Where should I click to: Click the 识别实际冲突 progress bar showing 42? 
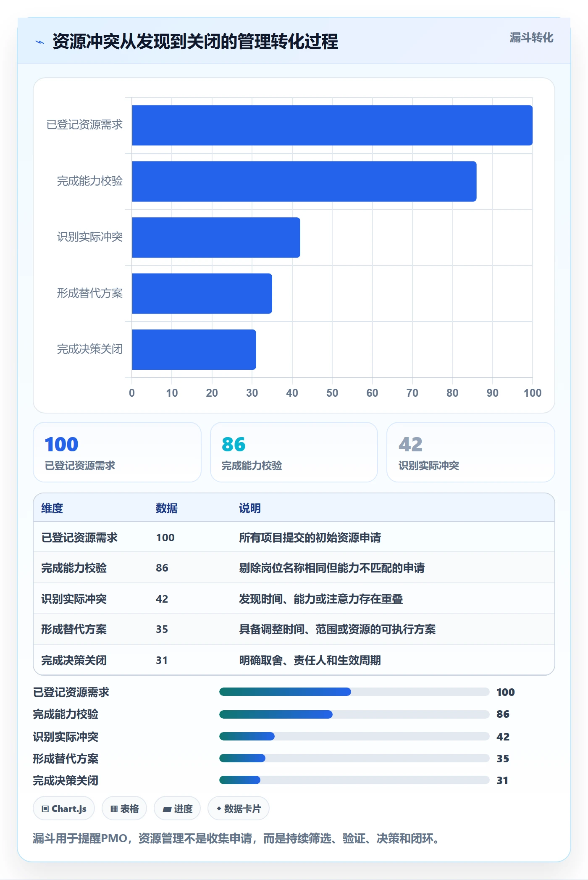click(354, 736)
